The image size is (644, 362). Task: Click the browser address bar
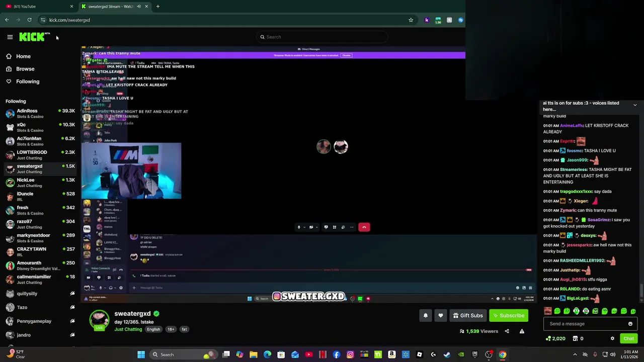click(226, 20)
